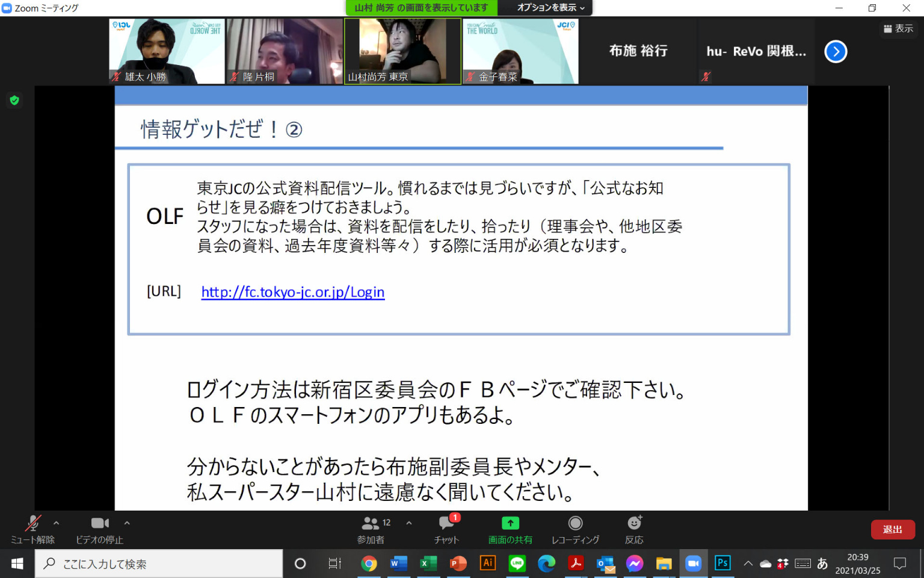Expand video options arrow beside camera
Image resolution: width=924 pixels, height=578 pixels.
pyautogui.click(x=127, y=523)
